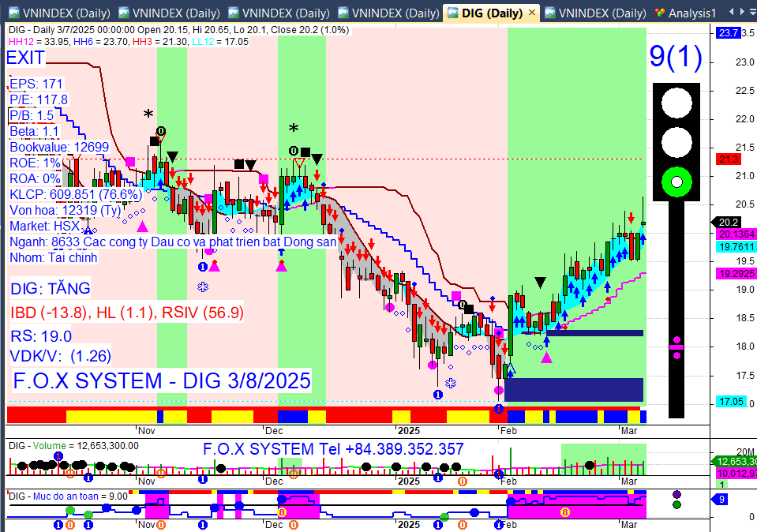Click the Analysis1 colored blocks icon

click(x=660, y=13)
